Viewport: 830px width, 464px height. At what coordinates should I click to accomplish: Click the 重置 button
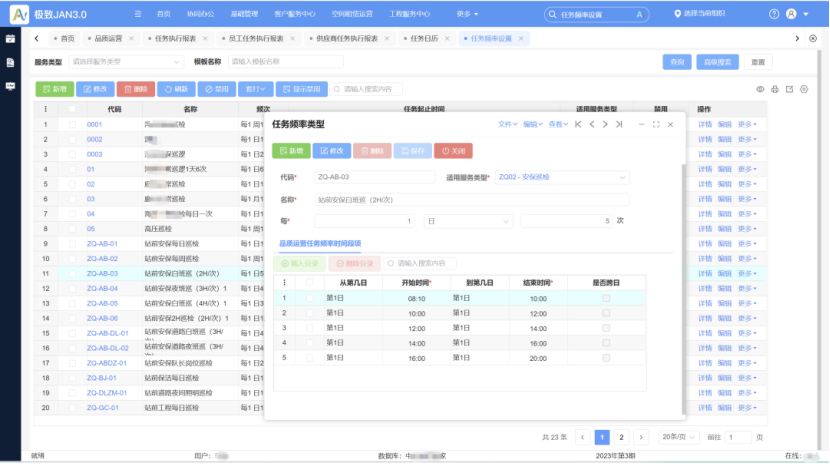coord(758,62)
